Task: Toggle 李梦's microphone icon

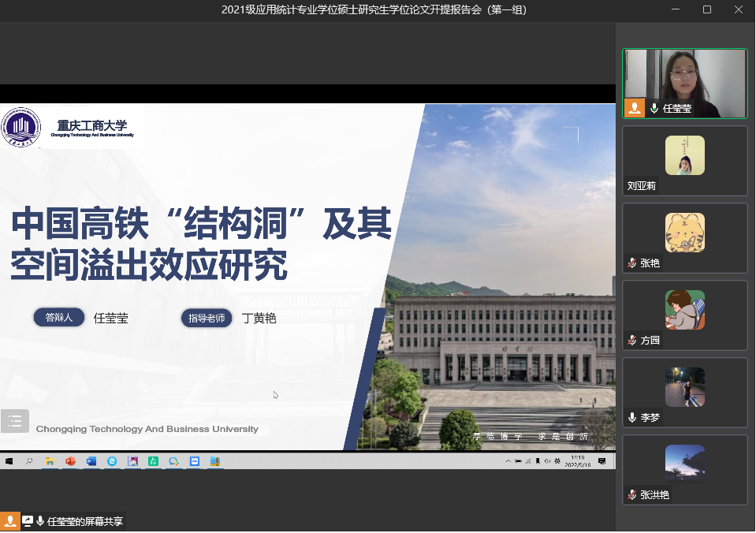Action: (x=631, y=418)
